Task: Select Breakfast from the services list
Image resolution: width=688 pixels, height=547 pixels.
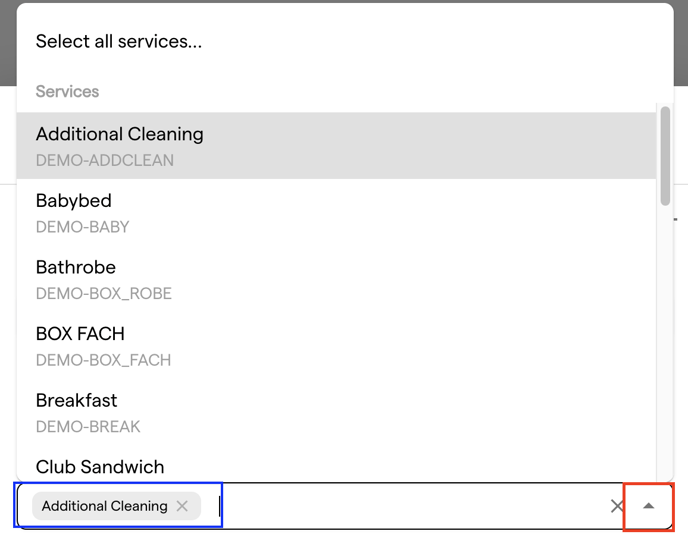Action: coord(336,412)
